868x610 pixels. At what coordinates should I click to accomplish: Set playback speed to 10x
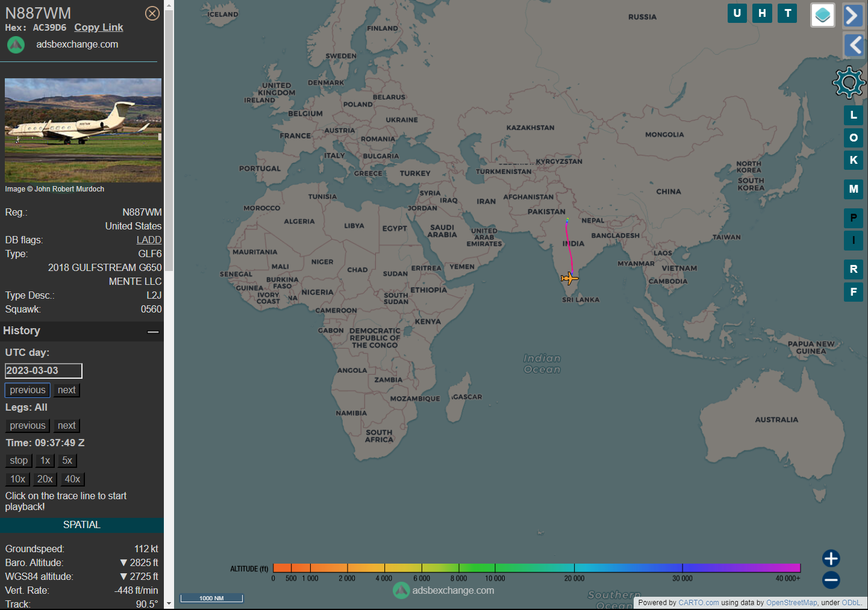coord(17,479)
